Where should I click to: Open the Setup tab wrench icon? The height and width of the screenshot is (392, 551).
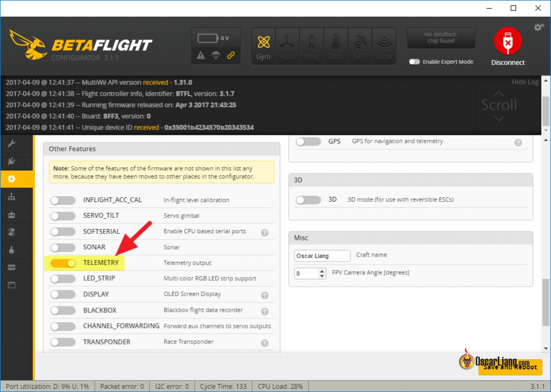click(x=12, y=144)
